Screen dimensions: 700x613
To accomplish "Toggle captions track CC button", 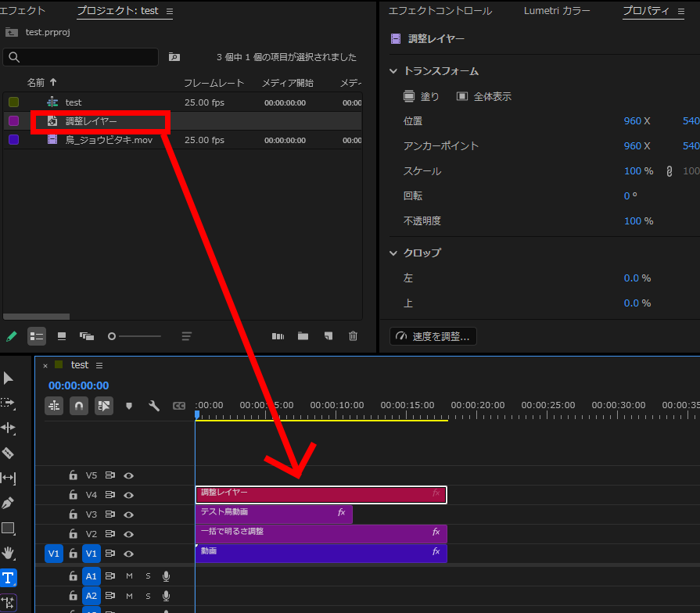I will point(179,406).
